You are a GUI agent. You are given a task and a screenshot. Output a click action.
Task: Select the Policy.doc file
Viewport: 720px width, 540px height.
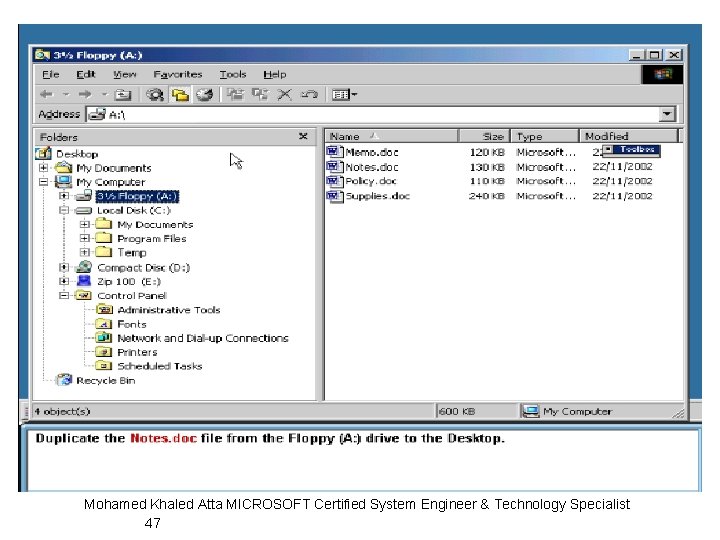(x=371, y=181)
